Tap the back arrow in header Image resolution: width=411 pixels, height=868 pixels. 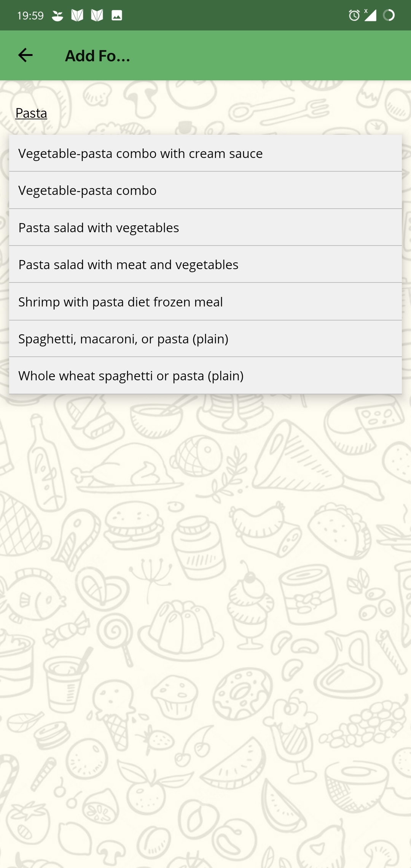click(25, 55)
